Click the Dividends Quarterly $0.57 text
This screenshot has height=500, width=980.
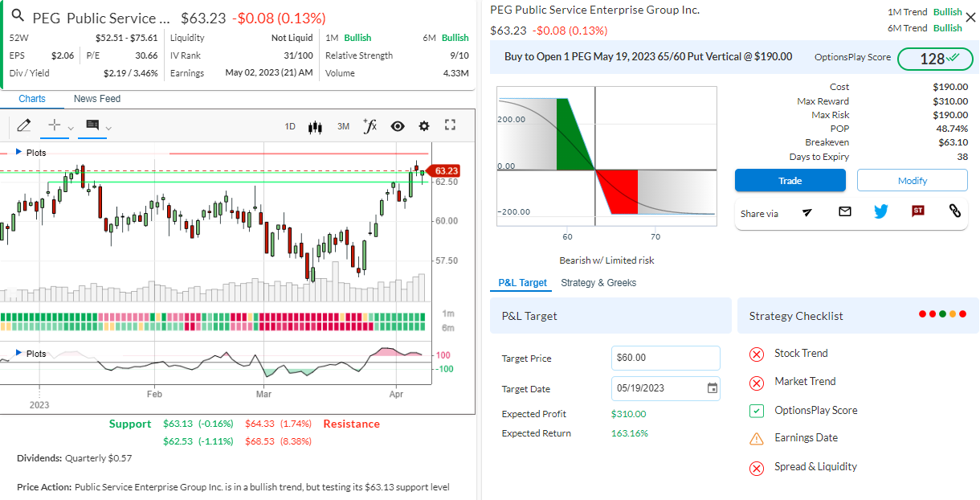(74, 458)
